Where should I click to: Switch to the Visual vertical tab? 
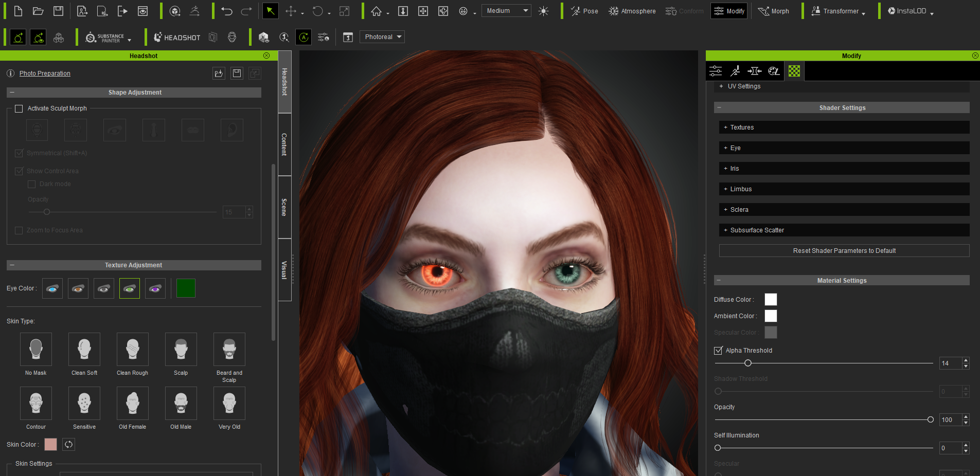tap(284, 270)
